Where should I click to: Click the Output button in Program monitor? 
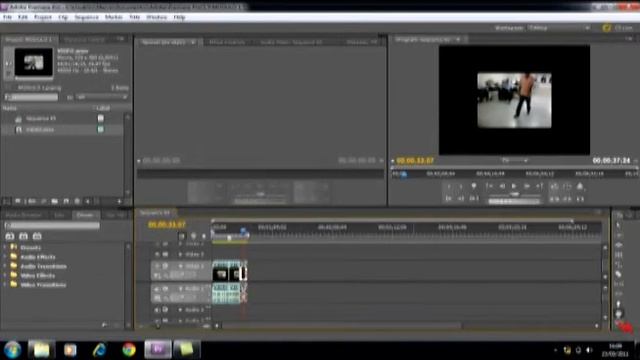click(x=580, y=187)
